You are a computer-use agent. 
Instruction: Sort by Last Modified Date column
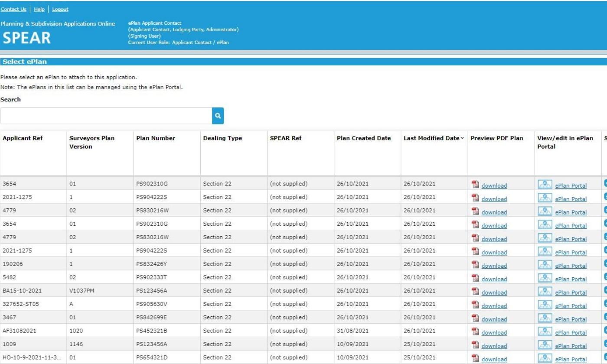point(434,138)
